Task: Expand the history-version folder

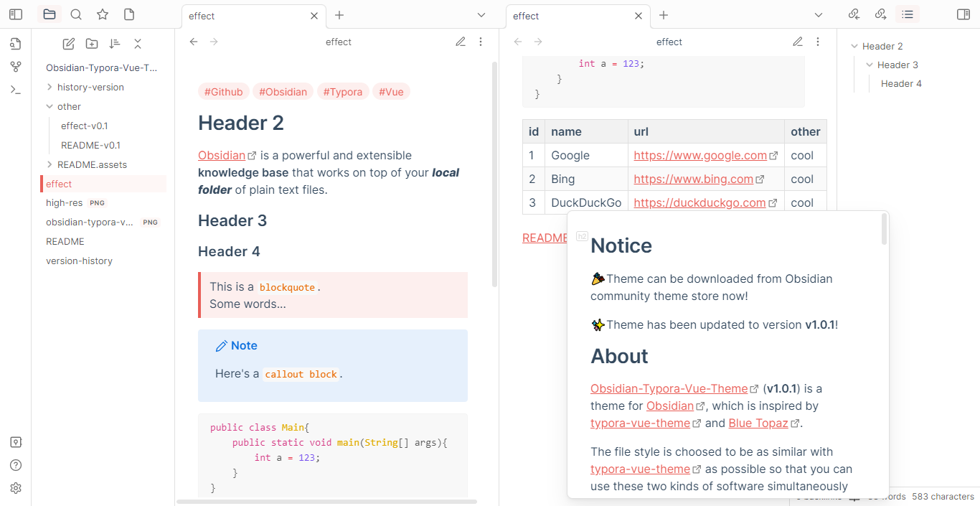Action: [x=50, y=87]
